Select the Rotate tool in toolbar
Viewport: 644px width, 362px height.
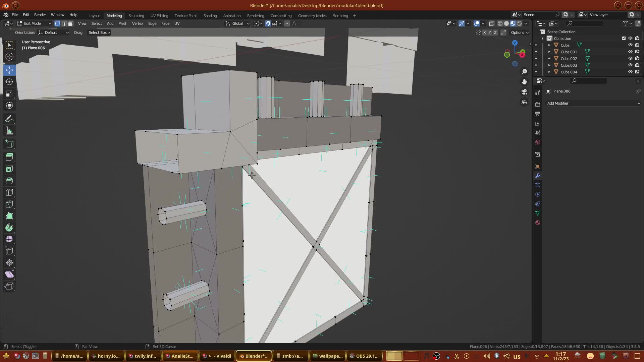click(9, 82)
